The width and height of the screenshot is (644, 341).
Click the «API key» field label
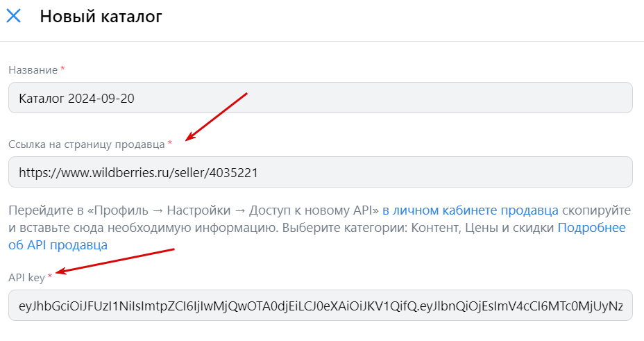26,278
